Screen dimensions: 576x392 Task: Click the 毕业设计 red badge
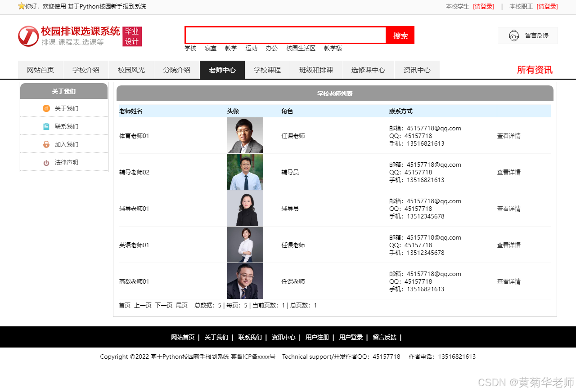click(132, 36)
